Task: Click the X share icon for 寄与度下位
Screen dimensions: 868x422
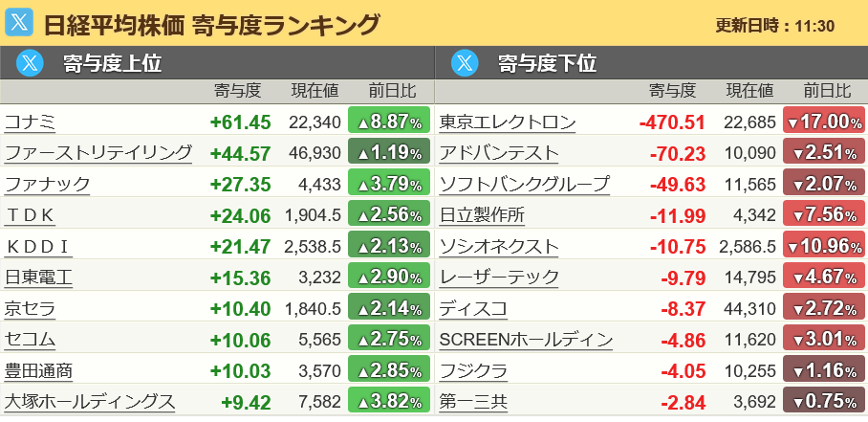Action: pos(465,63)
